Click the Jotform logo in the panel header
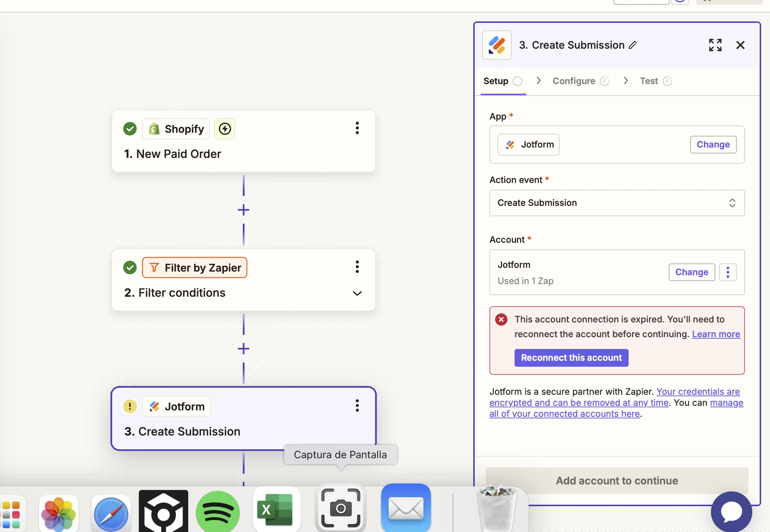770x532 pixels. click(x=496, y=45)
